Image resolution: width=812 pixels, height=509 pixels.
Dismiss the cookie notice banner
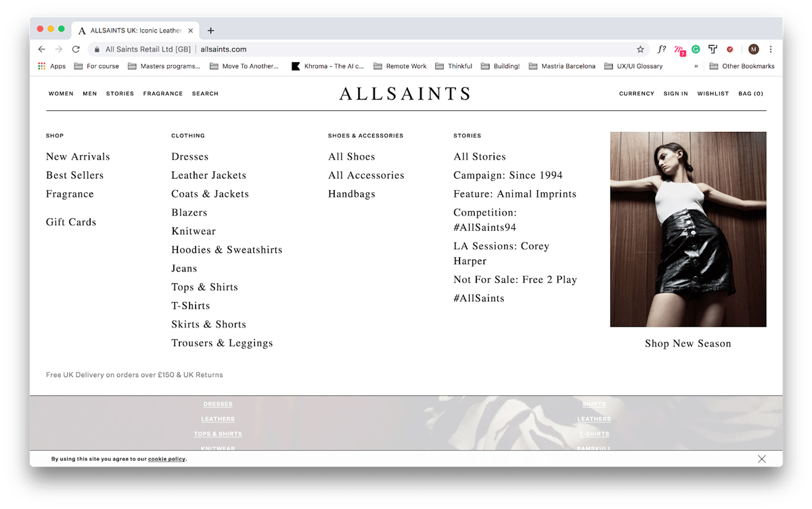point(761,458)
